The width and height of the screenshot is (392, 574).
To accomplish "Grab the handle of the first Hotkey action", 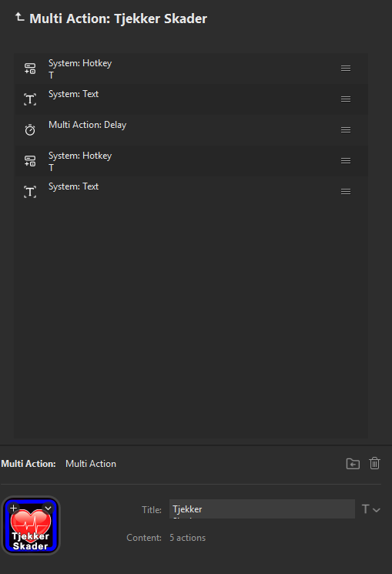I will [x=346, y=69].
